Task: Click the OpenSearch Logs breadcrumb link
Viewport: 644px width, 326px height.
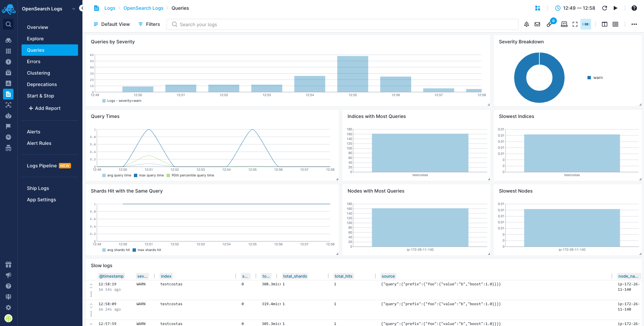Action: [x=143, y=8]
